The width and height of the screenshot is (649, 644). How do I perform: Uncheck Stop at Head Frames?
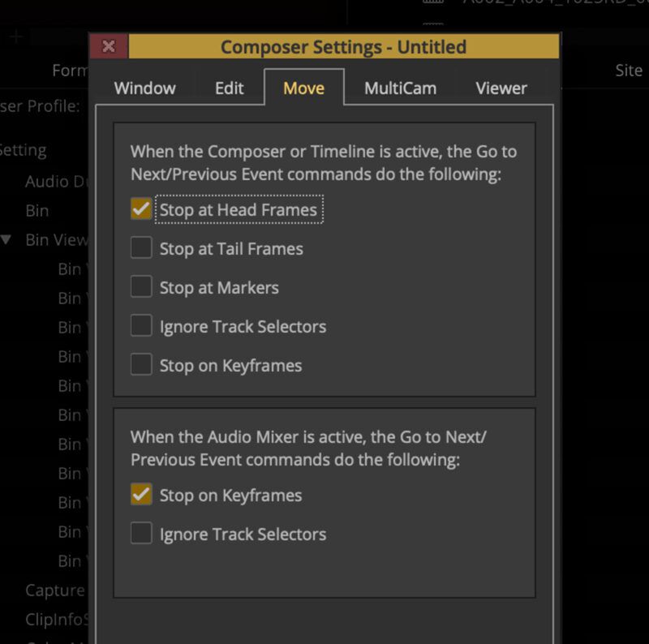click(x=140, y=209)
